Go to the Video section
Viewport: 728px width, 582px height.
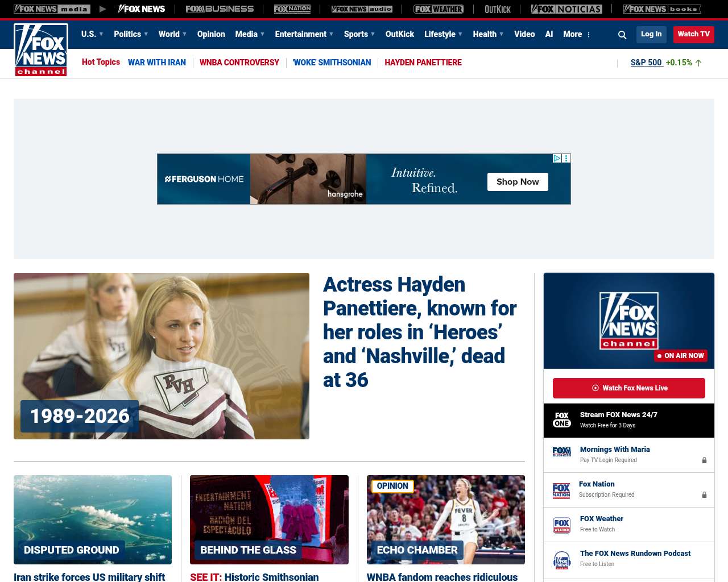[x=524, y=34]
